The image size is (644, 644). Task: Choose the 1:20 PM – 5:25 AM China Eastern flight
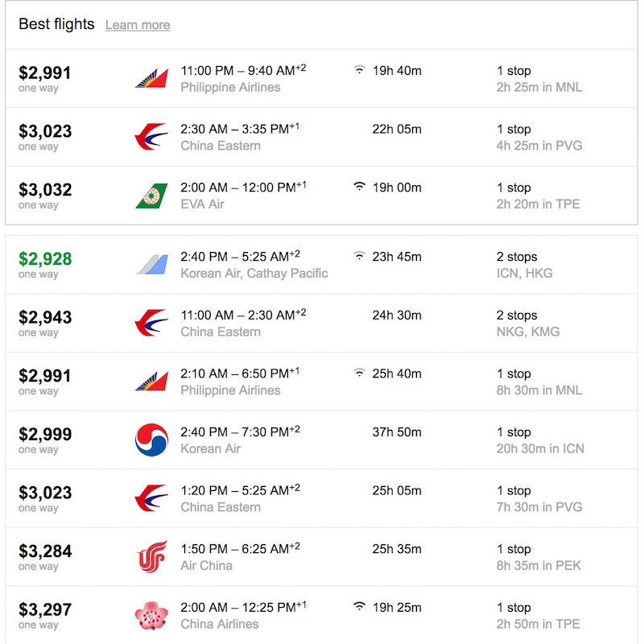pyautogui.click(x=321, y=498)
